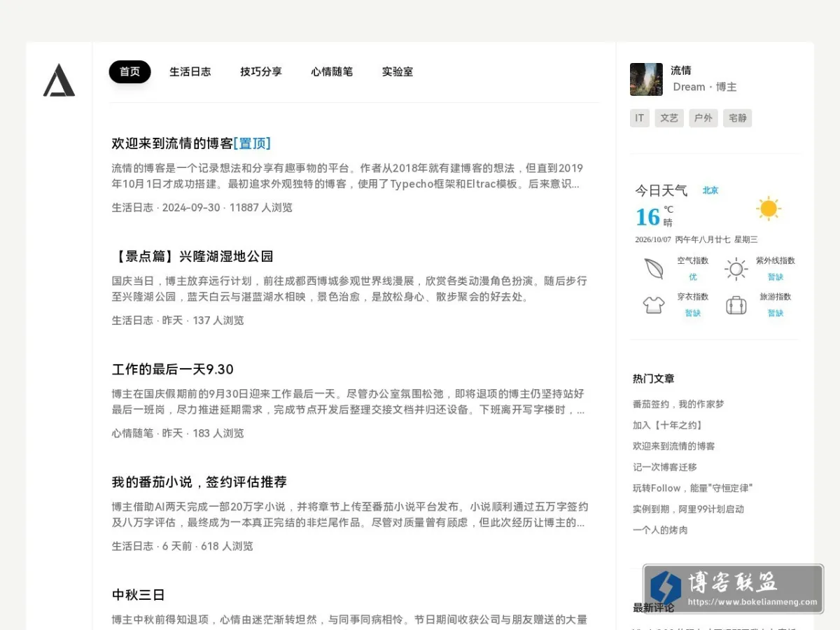Open hot article 记一次博客迁移

click(665, 467)
